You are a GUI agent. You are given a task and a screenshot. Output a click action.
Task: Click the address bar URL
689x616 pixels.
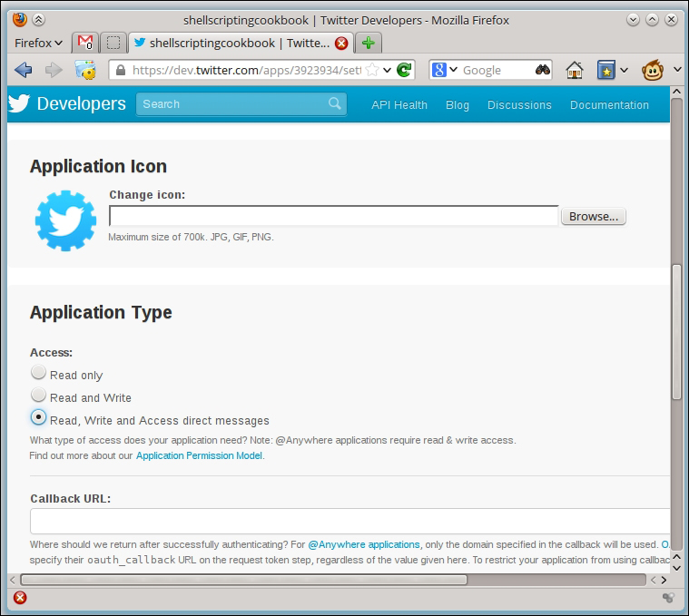[x=247, y=70]
